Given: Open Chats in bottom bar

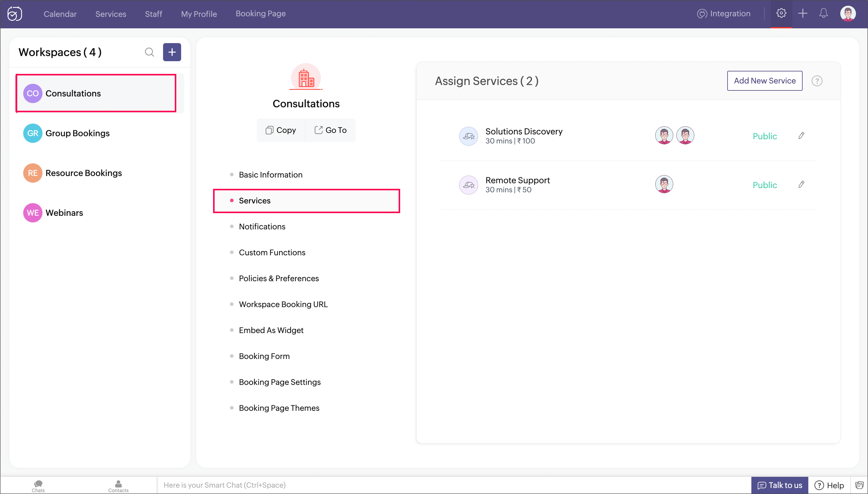Looking at the screenshot, I should click(x=38, y=486).
